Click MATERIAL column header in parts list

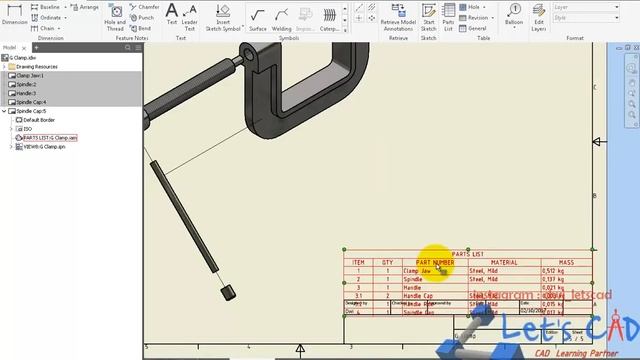pos(504,262)
